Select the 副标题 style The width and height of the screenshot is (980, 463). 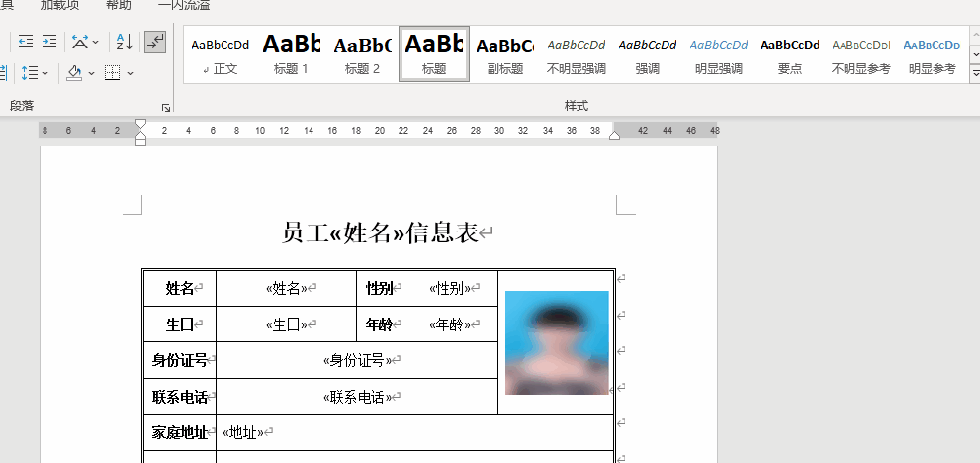[x=504, y=53]
